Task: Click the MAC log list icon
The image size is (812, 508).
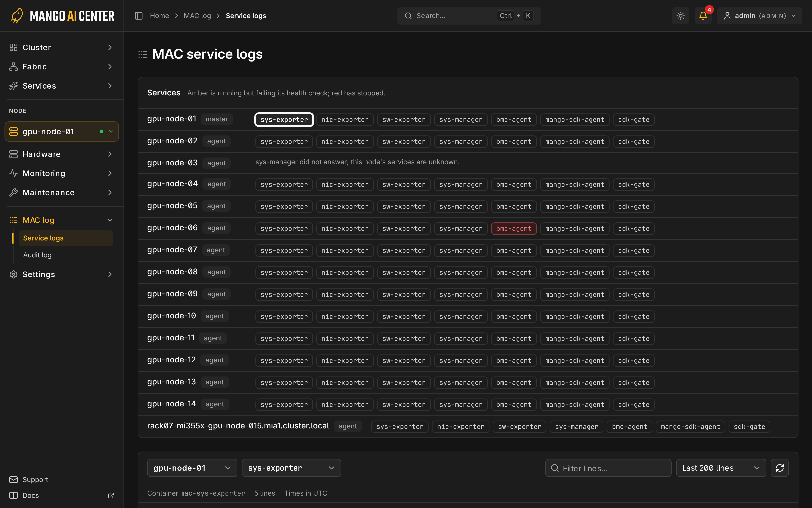Action: click(x=13, y=220)
